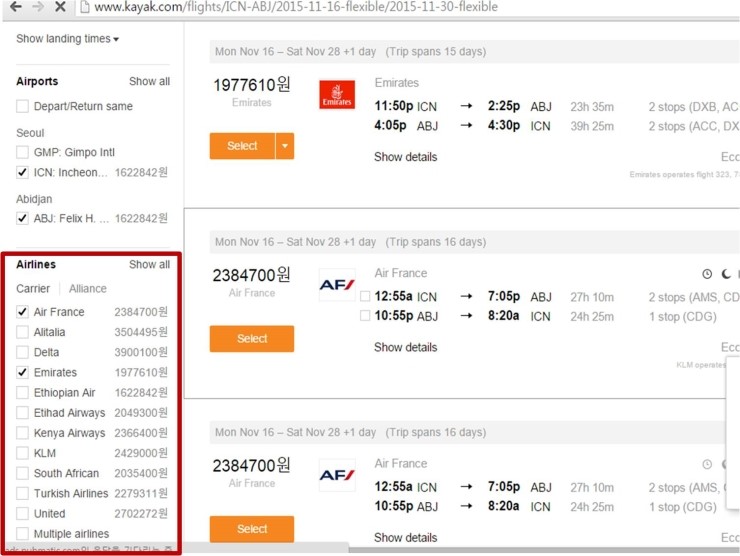740x556 pixels.
Task: Uncheck ABJ: Felix H. airport
Action: (22, 218)
